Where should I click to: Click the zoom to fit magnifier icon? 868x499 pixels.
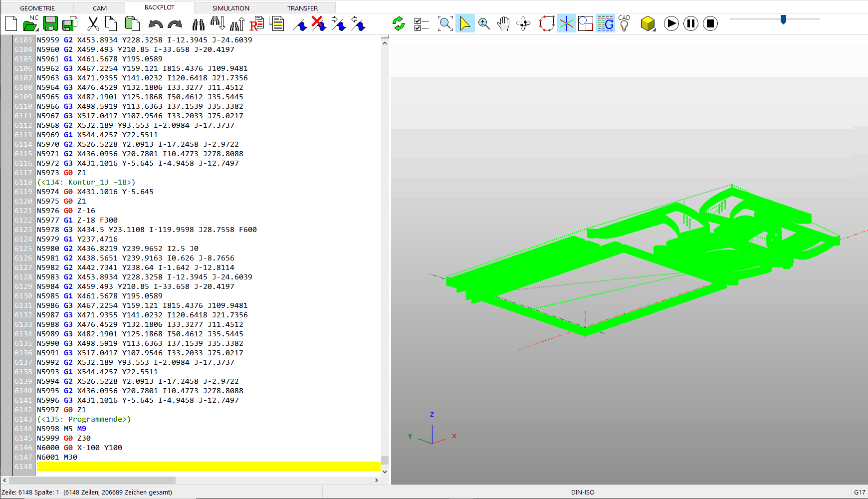point(445,23)
